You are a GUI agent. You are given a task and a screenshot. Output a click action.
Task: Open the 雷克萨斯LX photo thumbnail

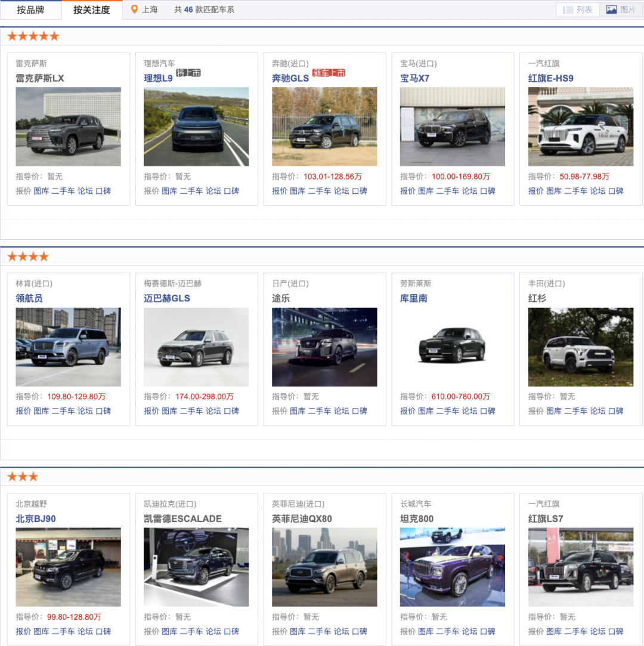[x=69, y=126]
